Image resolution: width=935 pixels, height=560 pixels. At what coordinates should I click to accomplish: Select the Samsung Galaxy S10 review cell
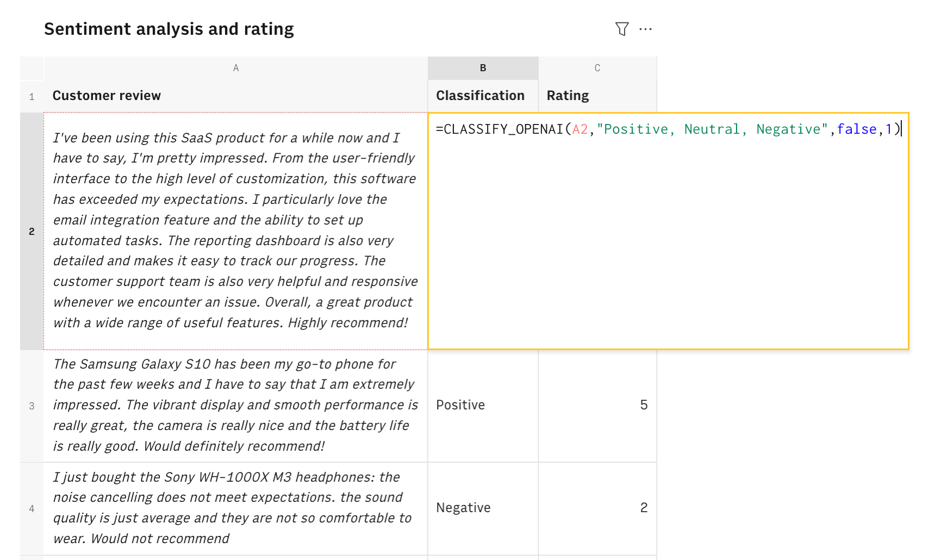[x=235, y=405]
